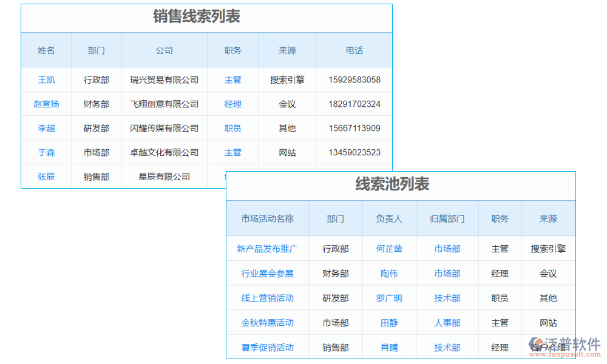
Task: Open 赵宣扬's lead record
Action: click(x=46, y=104)
